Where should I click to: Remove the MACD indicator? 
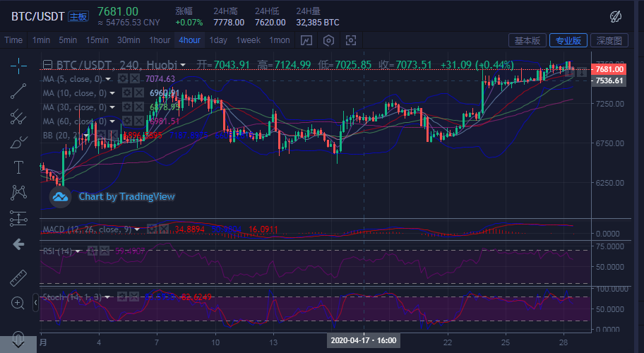pyautogui.click(x=163, y=229)
